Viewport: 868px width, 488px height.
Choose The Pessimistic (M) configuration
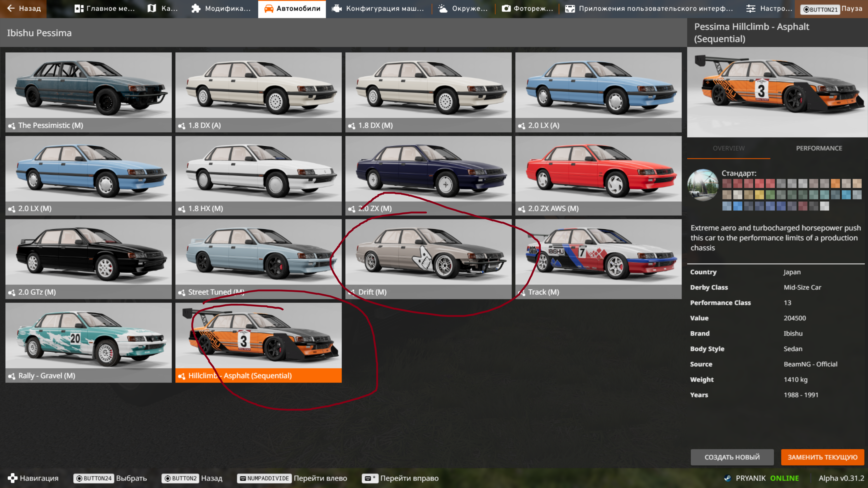click(88, 86)
